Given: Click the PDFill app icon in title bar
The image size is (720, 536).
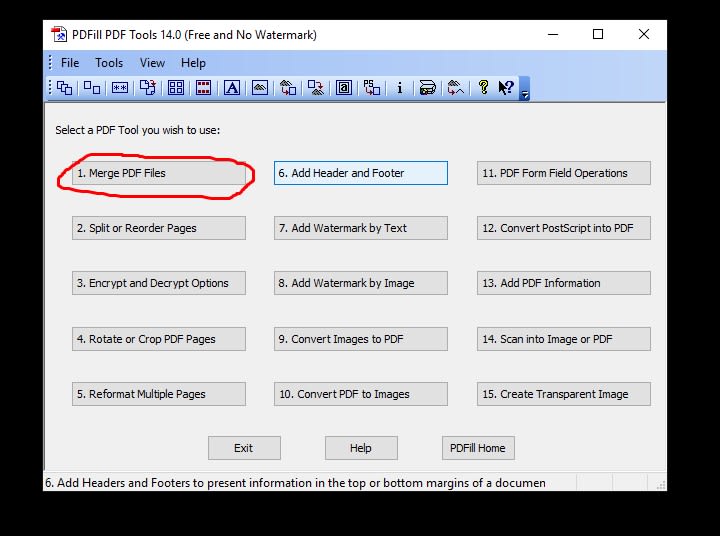Looking at the screenshot, I should [x=59, y=34].
